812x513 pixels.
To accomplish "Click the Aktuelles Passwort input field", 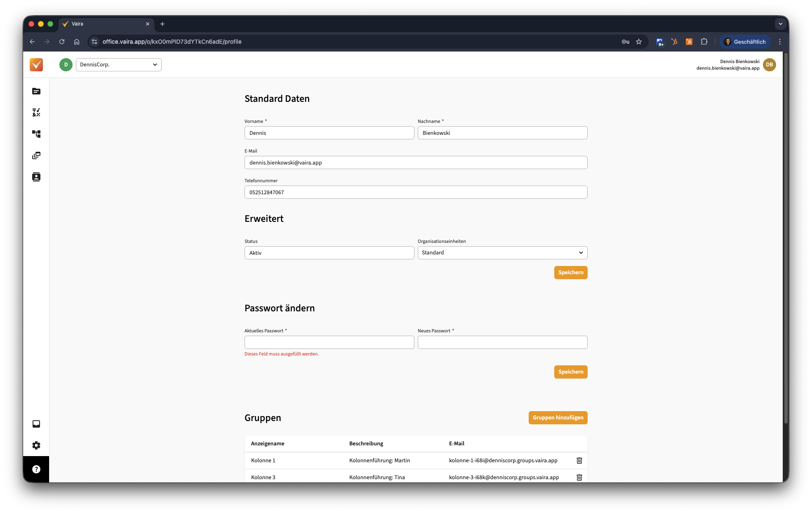I will (329, 342).
